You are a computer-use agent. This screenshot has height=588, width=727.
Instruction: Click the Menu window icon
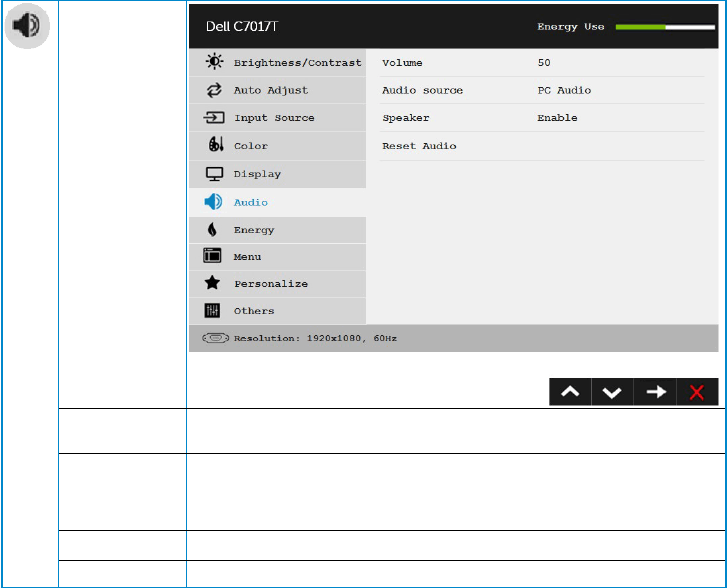point(212,256)
